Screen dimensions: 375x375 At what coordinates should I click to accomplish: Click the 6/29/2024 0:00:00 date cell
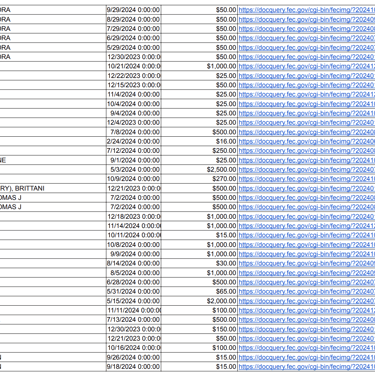[134, 38]
